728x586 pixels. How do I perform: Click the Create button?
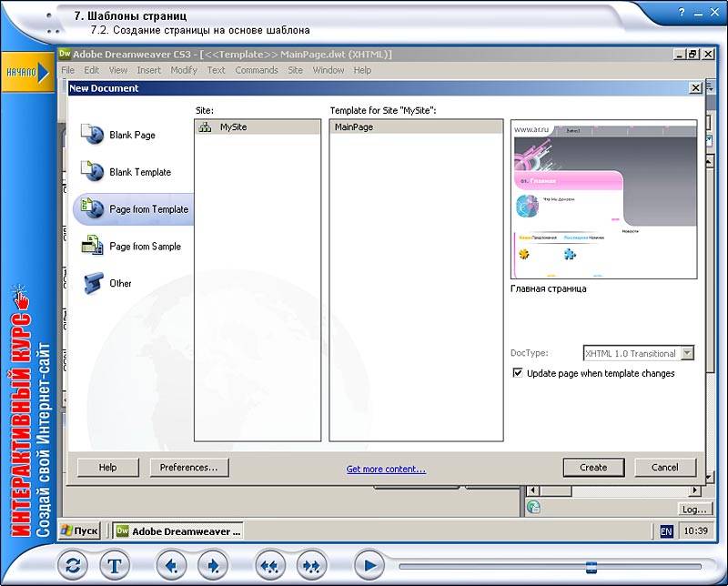click(x=593, y=468)
